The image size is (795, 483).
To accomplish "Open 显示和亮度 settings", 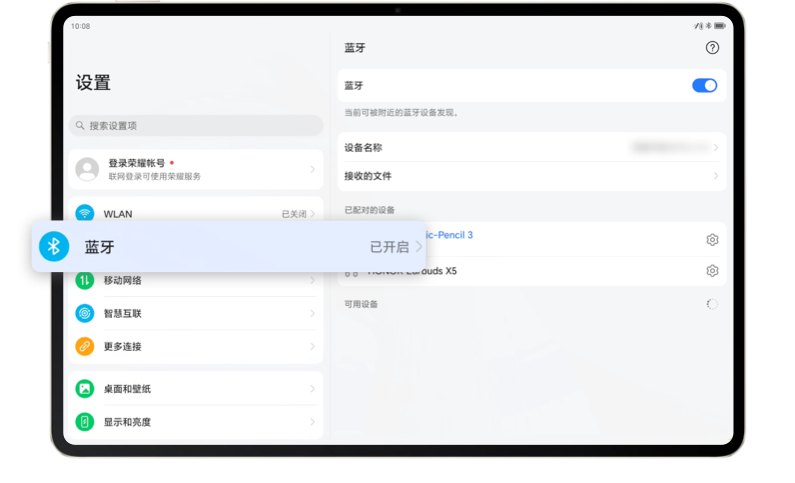I will [196, 422].
